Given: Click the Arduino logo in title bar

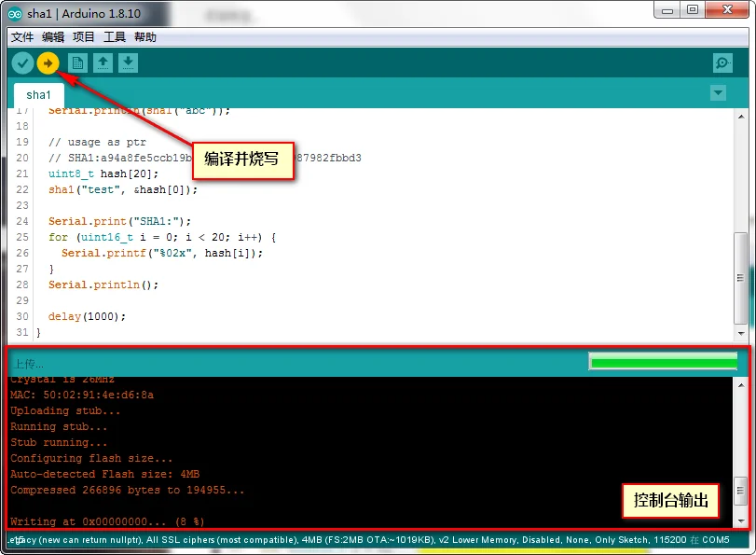Looking at the screenshot, I should pyautogui.click(x=15, y=14).
